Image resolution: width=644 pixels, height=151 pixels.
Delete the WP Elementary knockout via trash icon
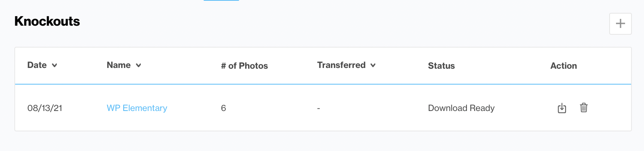(584, 108)
